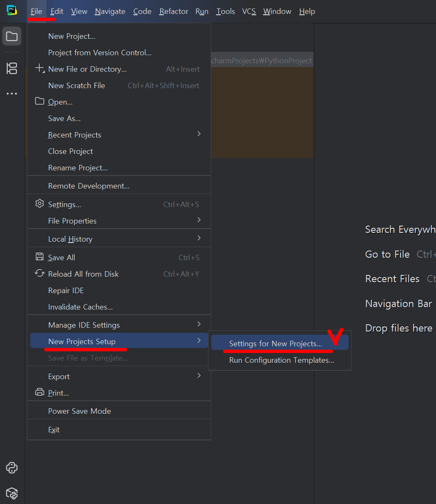This screenshot has width=436, height=504.
Task: Click the Ctrl+Alt+Shift+Insert shortcut label
Action: pyautogui.click(x=163, y=86)
